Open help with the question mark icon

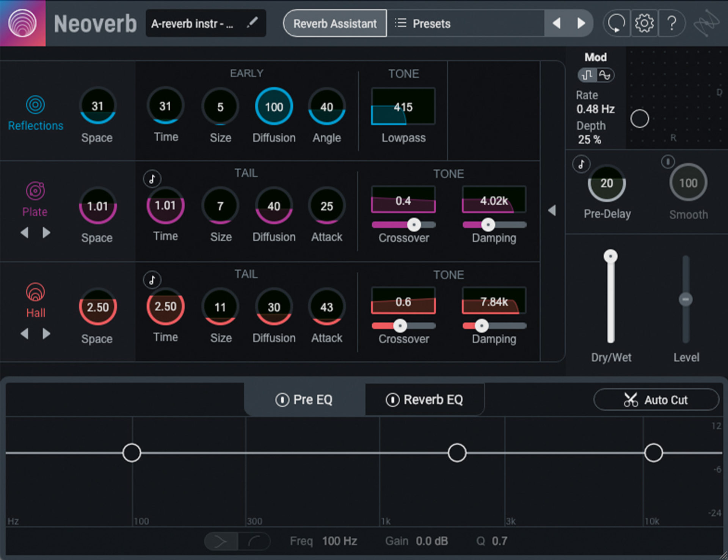coord(672,23)
